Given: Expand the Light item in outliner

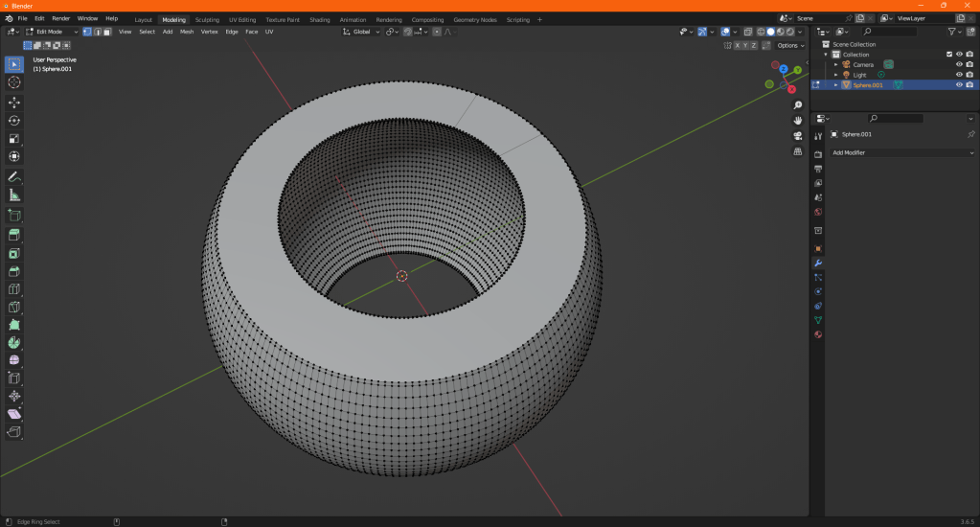Looking at the screenshot, I should click(836, 75).
